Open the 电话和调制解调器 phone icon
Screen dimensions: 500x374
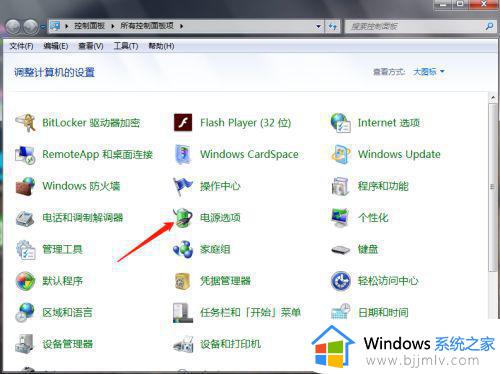point(25,218)
